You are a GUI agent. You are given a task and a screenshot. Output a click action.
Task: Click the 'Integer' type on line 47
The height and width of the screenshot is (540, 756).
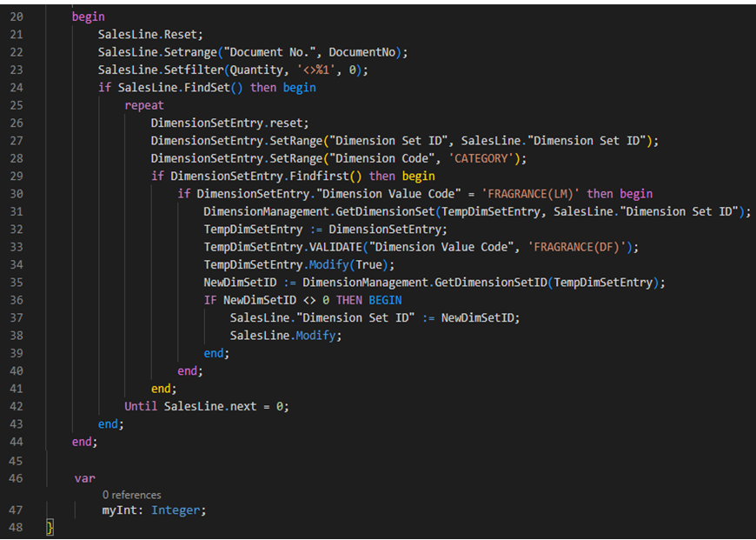click(176, 510)
